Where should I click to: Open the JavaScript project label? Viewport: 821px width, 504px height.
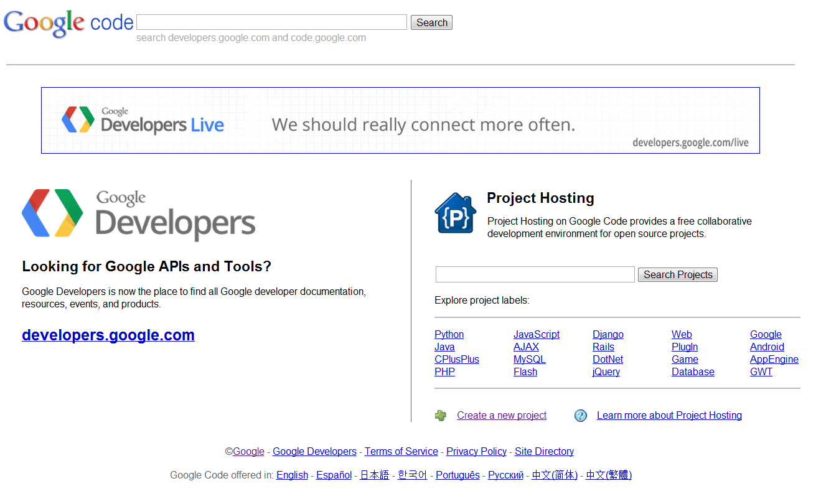tap(537, 335)
